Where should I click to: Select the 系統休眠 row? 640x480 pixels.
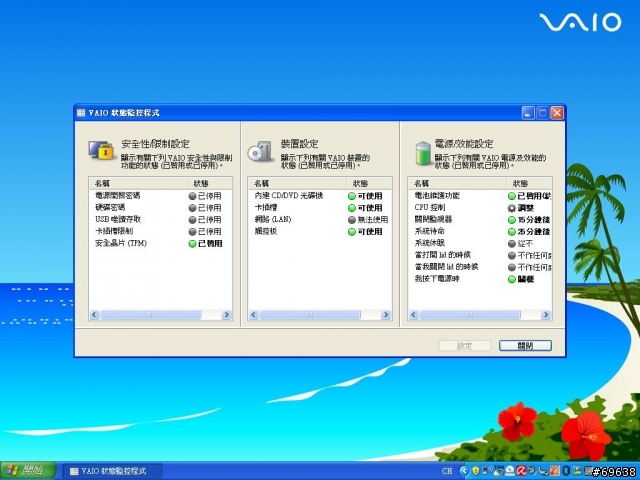coord(480,244)
